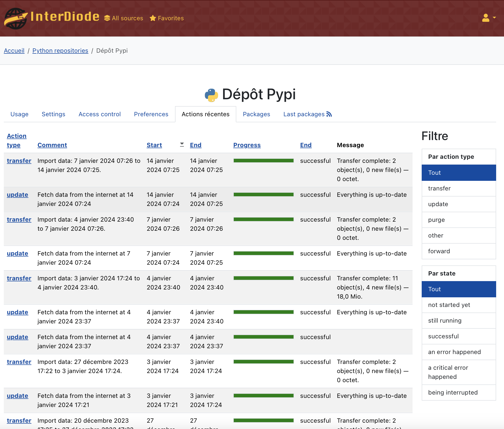This screenshot has height=429, width=504.
Task: Open the Packages tab
Action: click(x=256, y=114)
